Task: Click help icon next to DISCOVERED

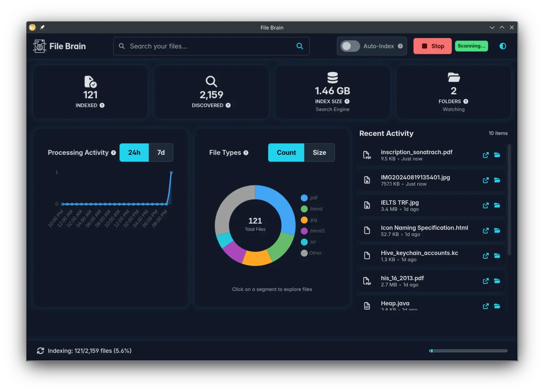Action: click(228, 105)
